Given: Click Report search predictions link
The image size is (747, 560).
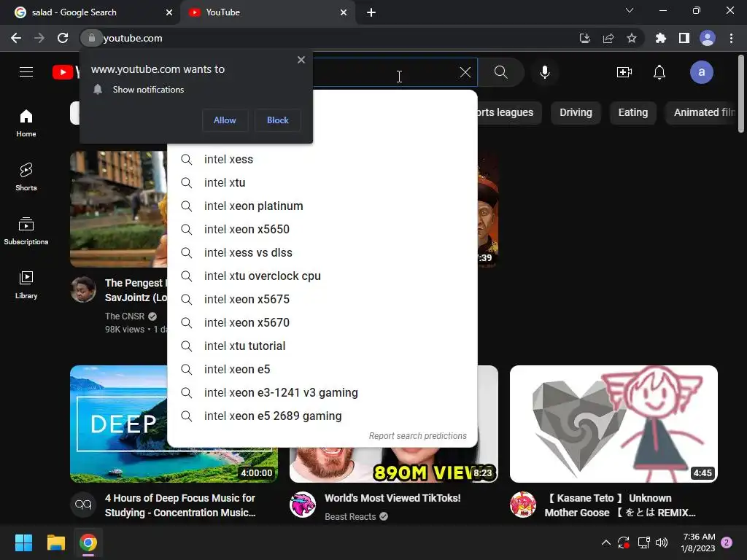Looking at the screenshot, I should pyautogui.click(x=418, y=436).
